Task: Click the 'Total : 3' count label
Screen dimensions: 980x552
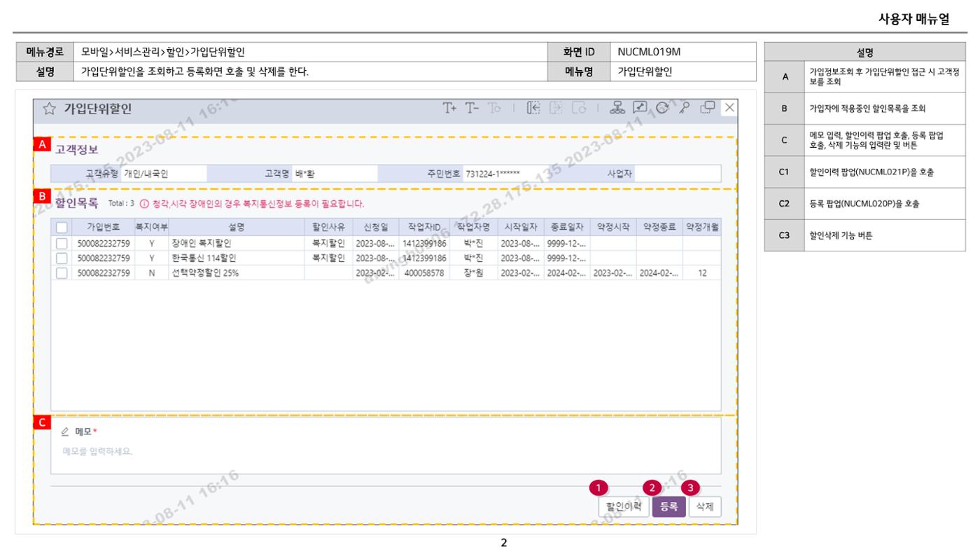Action: click(122, 204)
